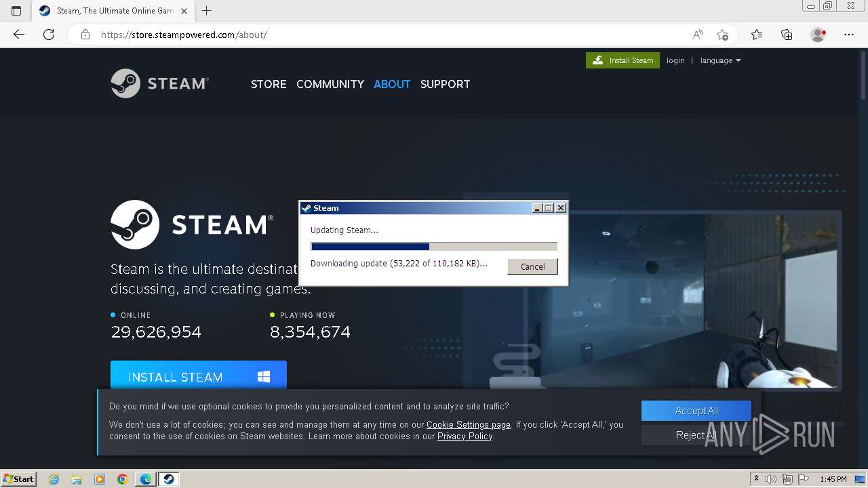Switch to Edge in the taskbar
This screenshot has height=488, width=868.
pos(146,479)
